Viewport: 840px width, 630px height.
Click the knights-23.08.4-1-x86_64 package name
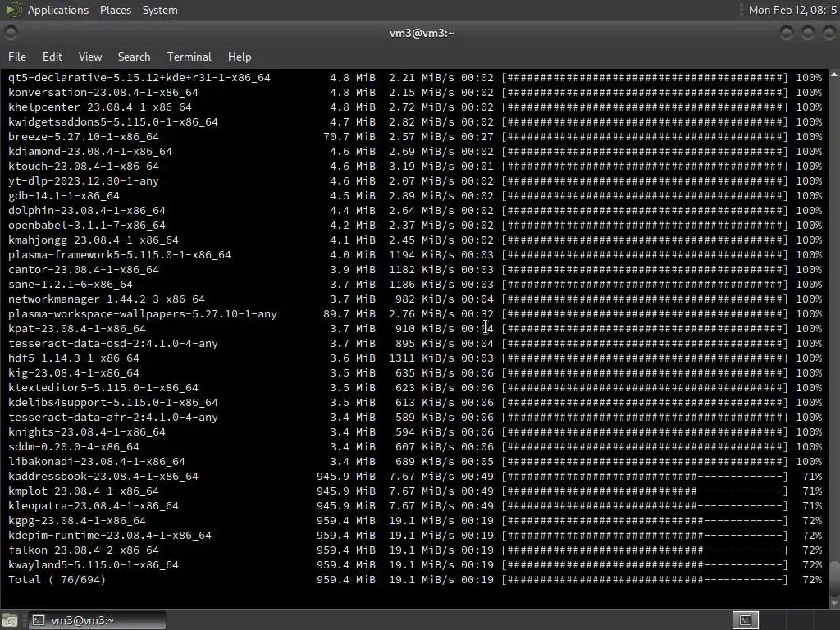(87, 431)
